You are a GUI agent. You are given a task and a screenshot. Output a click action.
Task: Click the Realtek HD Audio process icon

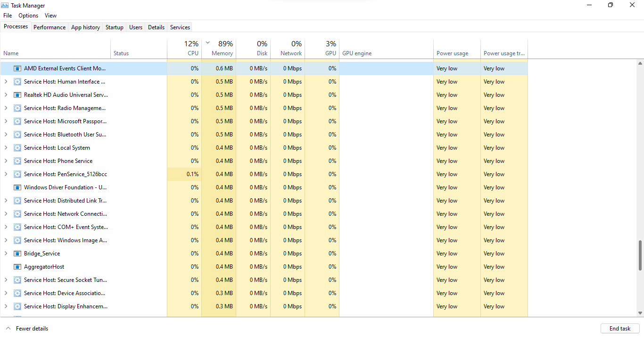tap(17, 95)
